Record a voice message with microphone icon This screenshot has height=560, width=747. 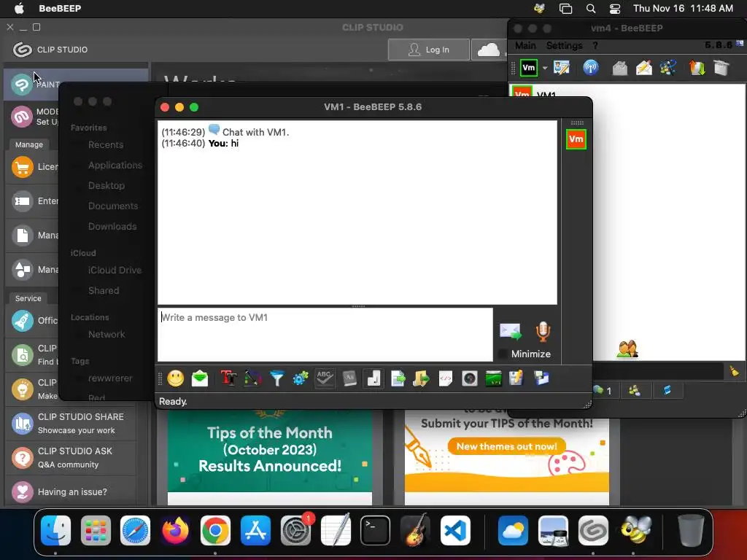[543, 332]
